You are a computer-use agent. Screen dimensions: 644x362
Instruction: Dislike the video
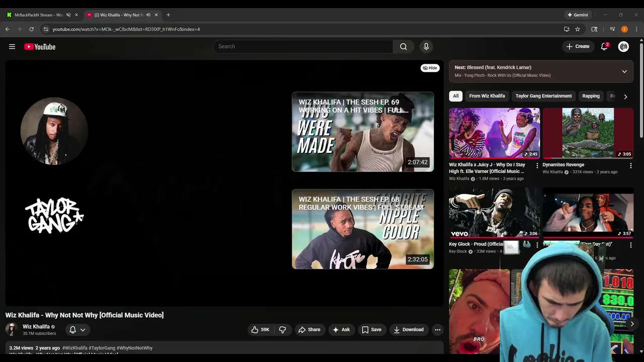pyautogui.click(x=282, y=330)
